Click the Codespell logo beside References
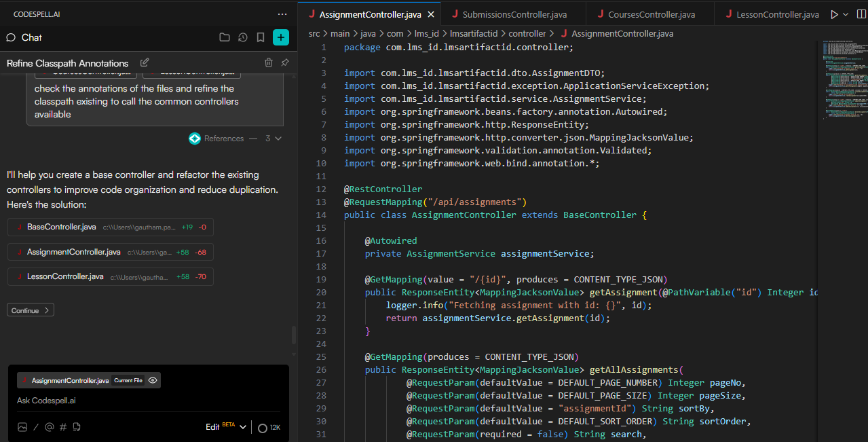This screenshot has width=868, height=442. pyautogui.click(x=195, y=139)
